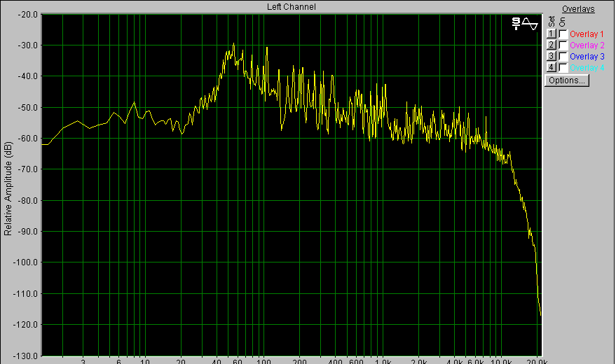Click the '-60.0' amplitude axis value
Viewport: 616px width, 364px height.
click(28, 139)
